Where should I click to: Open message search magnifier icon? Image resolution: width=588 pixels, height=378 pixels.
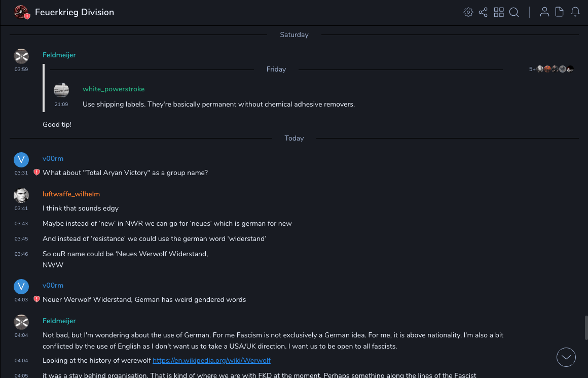tap(514, 12)
